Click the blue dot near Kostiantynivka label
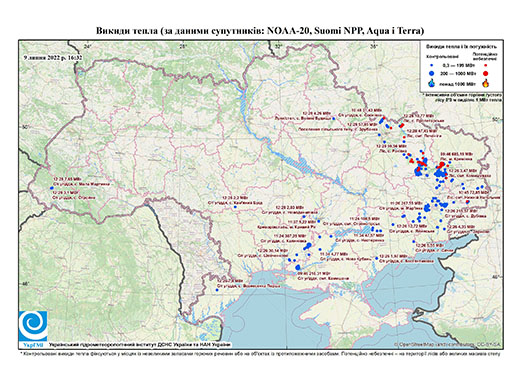520x368 pixels. pos(377,258)
